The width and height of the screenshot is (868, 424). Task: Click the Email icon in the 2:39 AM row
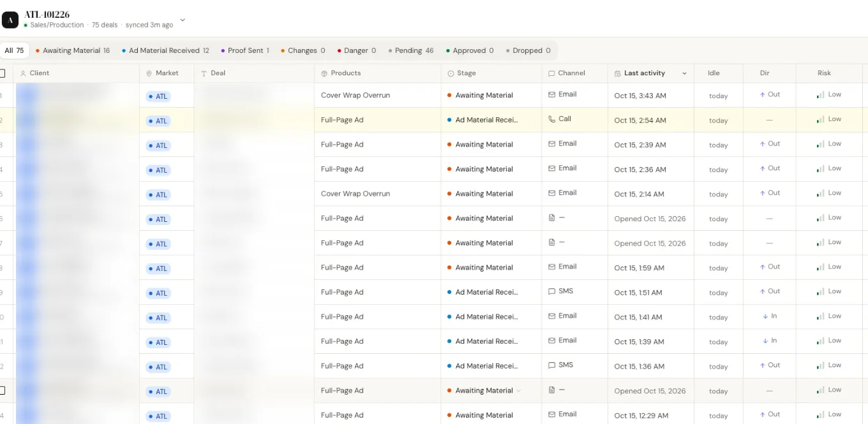click(x=551, y=143)
